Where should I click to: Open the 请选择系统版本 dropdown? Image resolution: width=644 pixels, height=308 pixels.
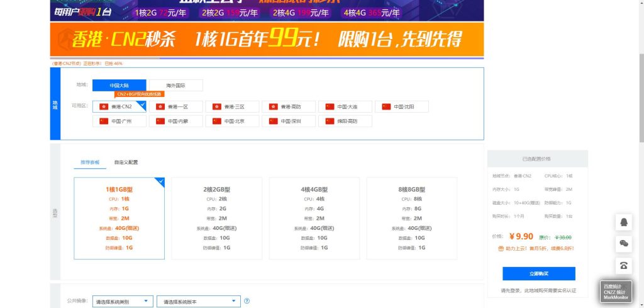pos(198,302)
